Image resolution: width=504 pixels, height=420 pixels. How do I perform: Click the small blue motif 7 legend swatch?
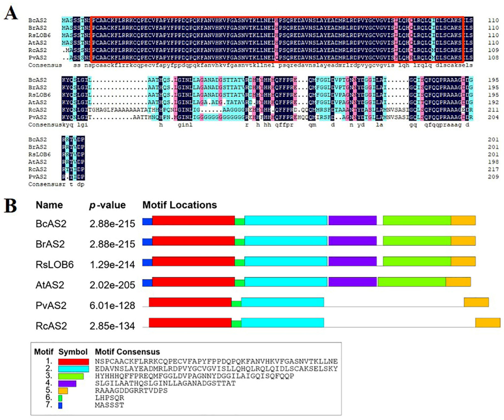pos(60,405)
